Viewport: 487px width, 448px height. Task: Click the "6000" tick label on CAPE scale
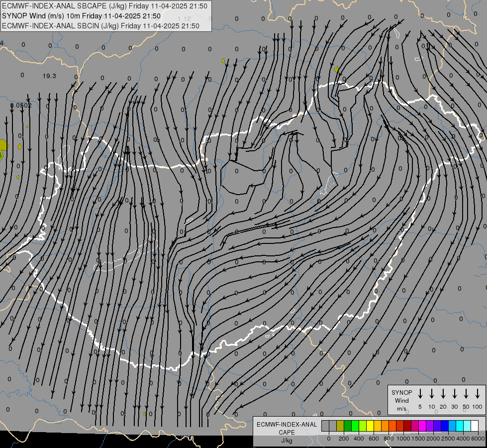(478, 439)
